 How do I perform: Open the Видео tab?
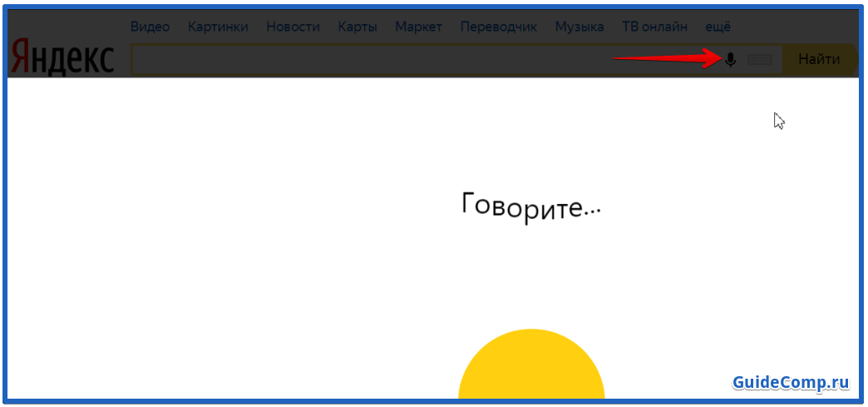click(x=150, y=27)
